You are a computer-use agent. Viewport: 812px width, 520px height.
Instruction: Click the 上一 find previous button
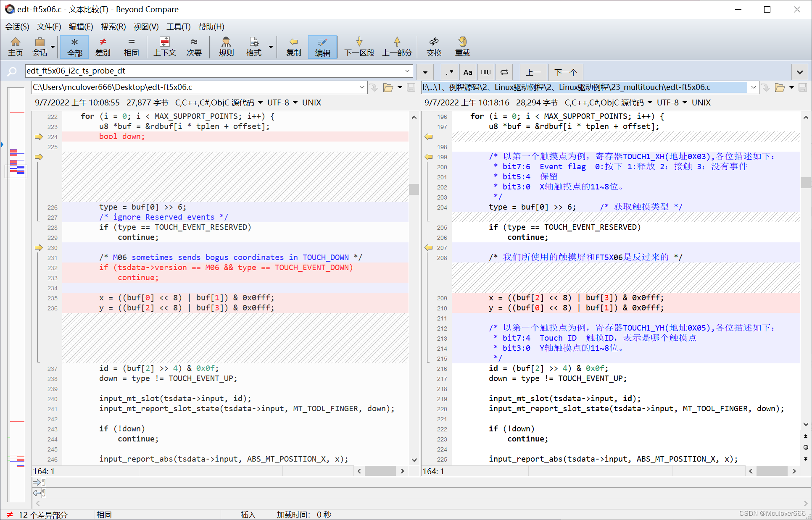pyautogui.click(x=533, y=72)
